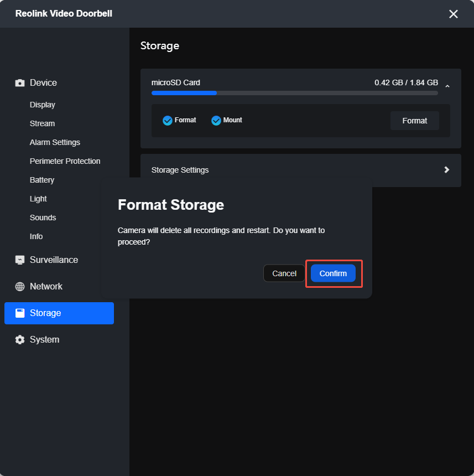Click the Surveillance monitor icon
This screenshot has width=474, height=476.
[20, 260]
